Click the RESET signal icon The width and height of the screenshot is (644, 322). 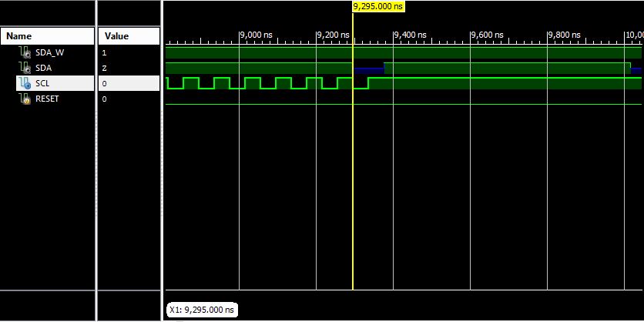[24, 99]
